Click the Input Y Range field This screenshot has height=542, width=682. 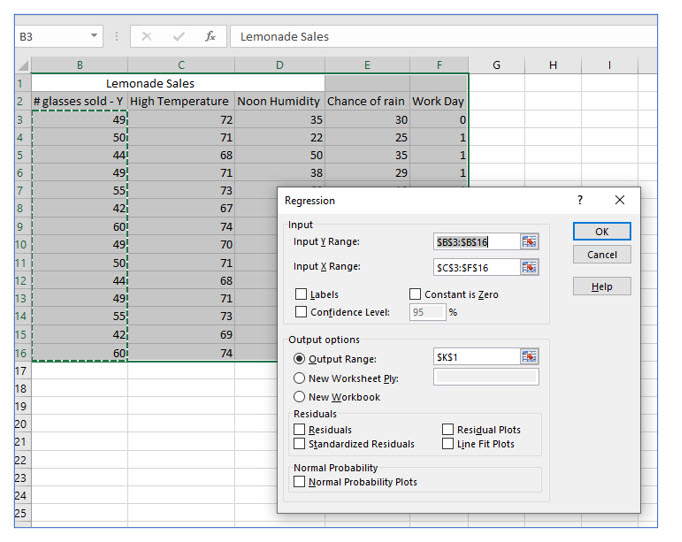[x=477, y=242]
